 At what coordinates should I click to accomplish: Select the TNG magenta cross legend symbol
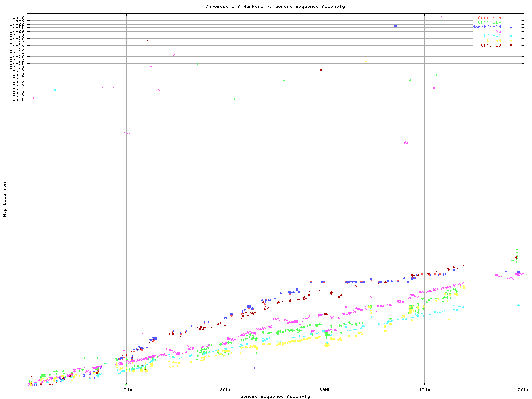511,32
